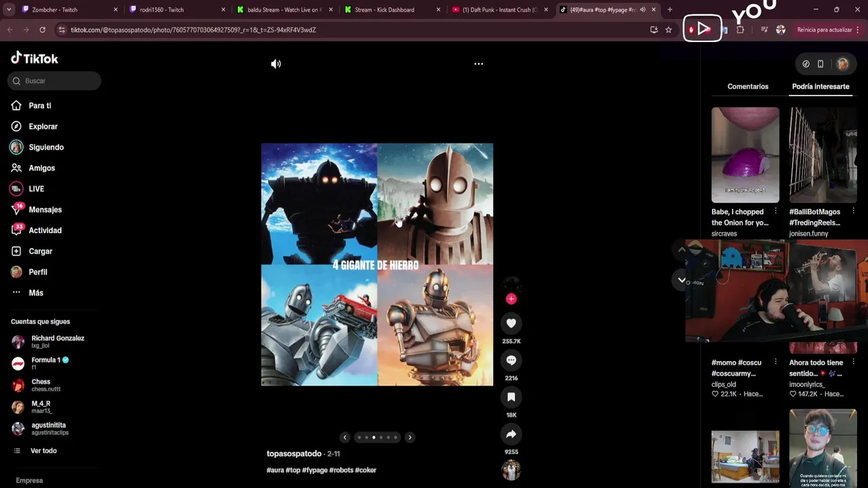Open profile avatar at top right
The height and width of the screenshot is (488, 868).
point(843,64)
